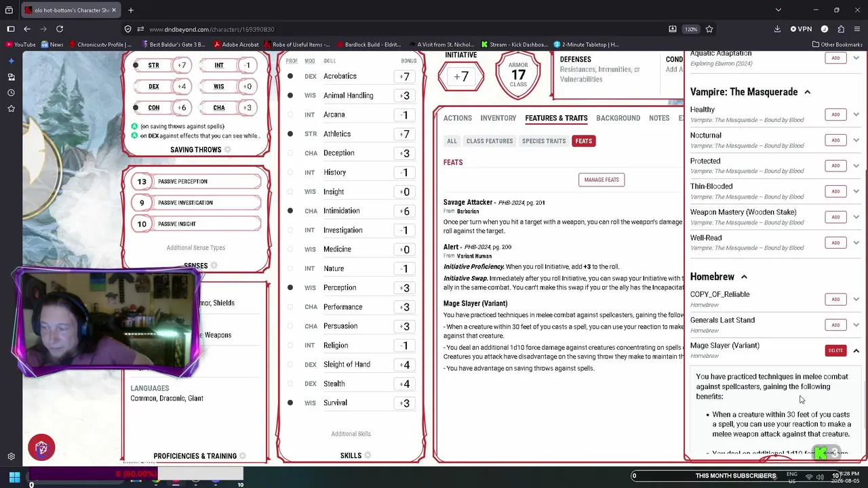This screenshot has height=488, width=868.
Task: Toggle Animal Handling proficiency dot
Action: (x=290, y=96)
